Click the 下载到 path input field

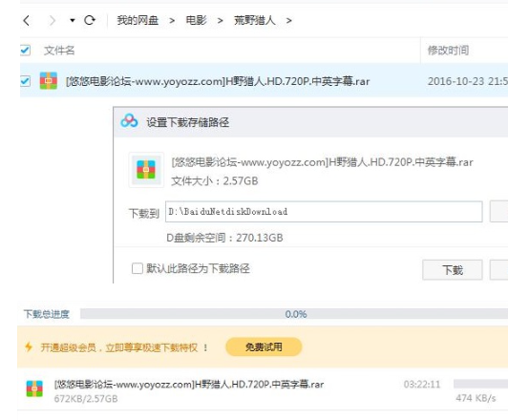tap(324, 212)
